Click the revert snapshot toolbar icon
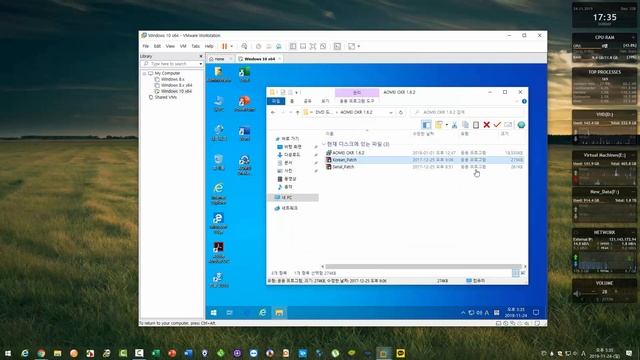Screen dimensions: 640x360 269,47
